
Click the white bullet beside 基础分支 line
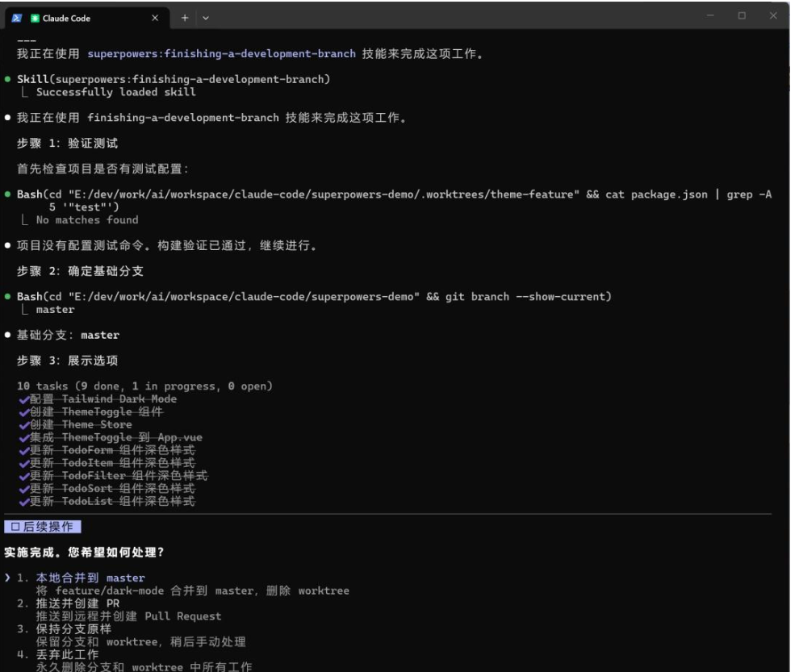pos(7,335)
